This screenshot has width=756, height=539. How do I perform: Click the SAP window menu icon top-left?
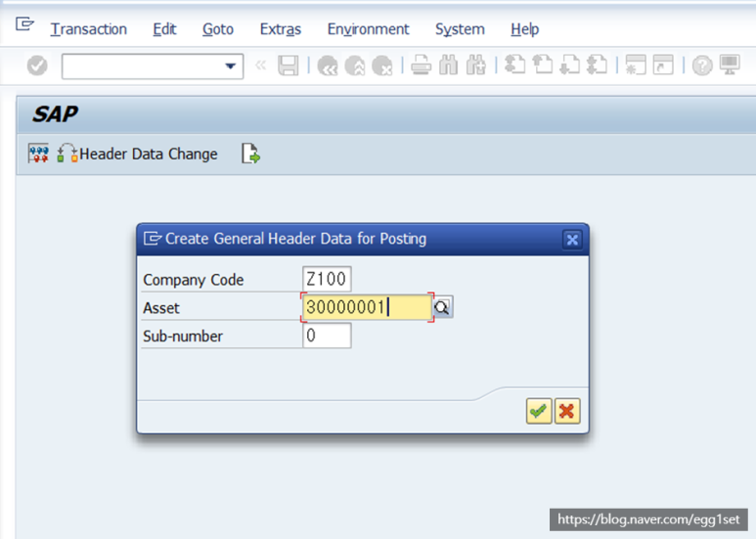coord(24,23)
